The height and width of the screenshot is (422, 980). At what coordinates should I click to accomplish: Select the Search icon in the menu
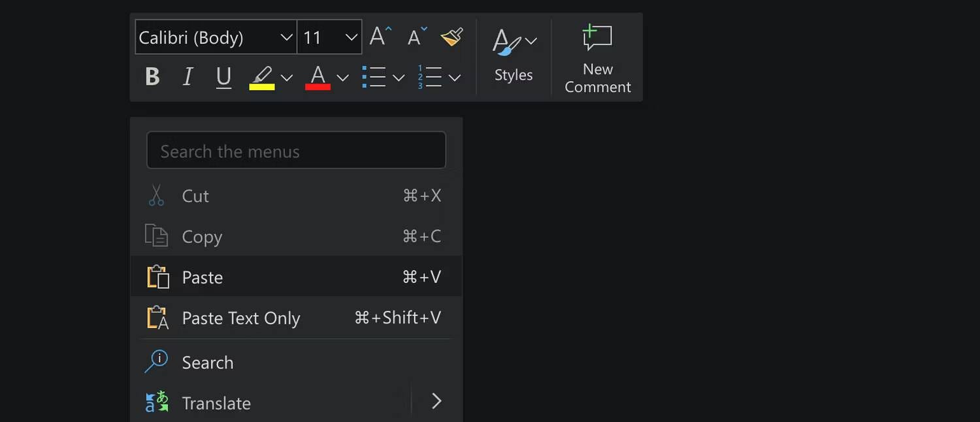[x=156, y=362]
